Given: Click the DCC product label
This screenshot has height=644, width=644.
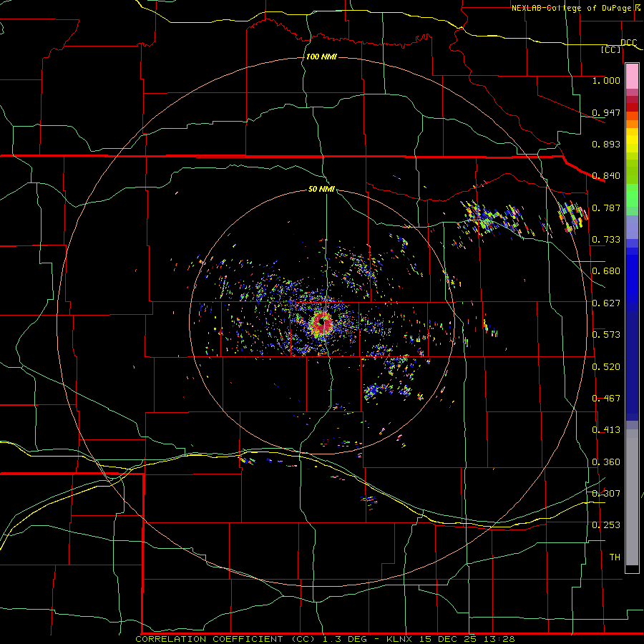Looking at the screenshot, I should tap(628, 43).
